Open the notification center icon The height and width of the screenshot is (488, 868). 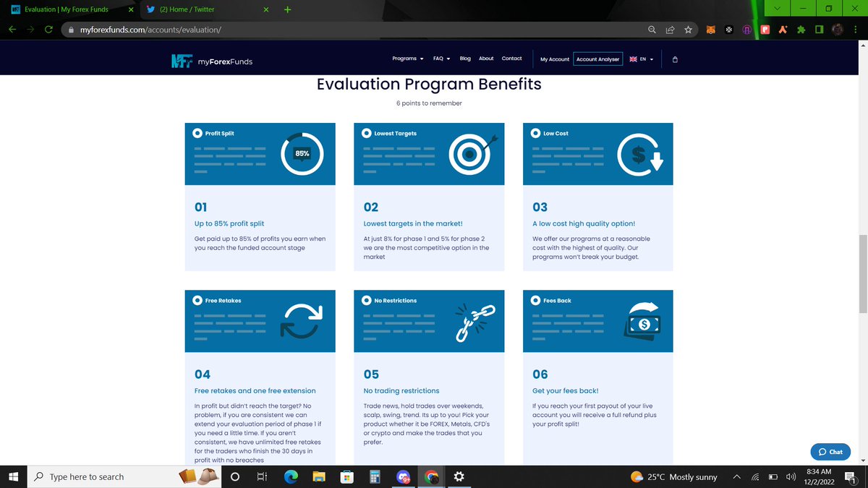(850, 477)
